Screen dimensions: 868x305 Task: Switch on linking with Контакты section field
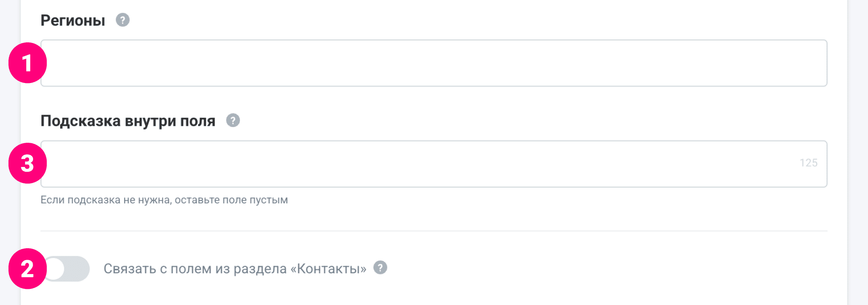68,269
